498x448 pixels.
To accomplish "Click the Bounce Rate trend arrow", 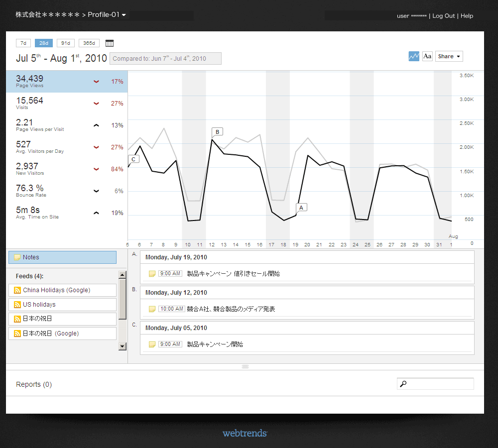I will coord(96,191).
